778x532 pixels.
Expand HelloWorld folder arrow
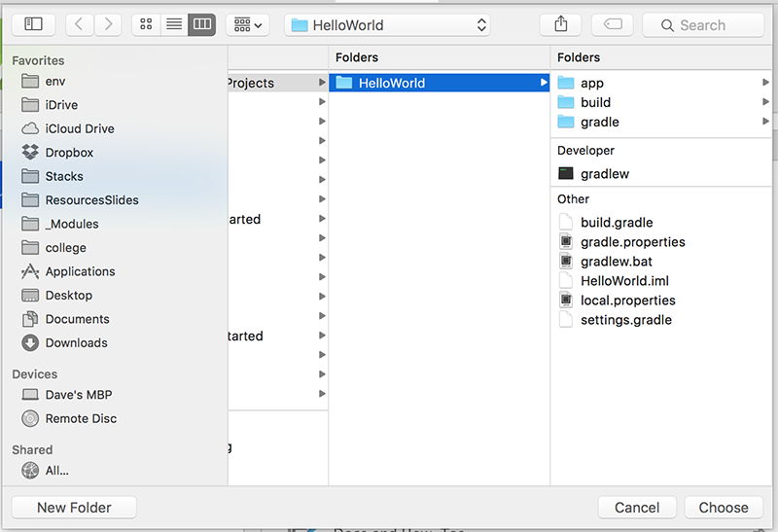544,83
